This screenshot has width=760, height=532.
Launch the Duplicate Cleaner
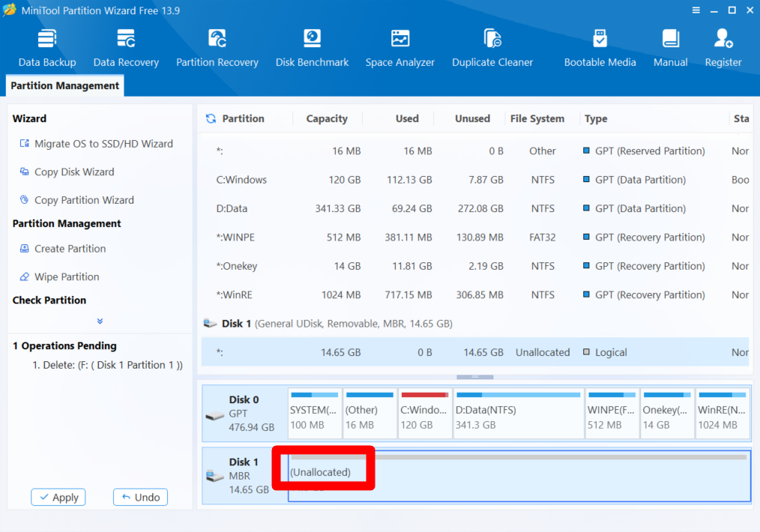click(492, 48)
